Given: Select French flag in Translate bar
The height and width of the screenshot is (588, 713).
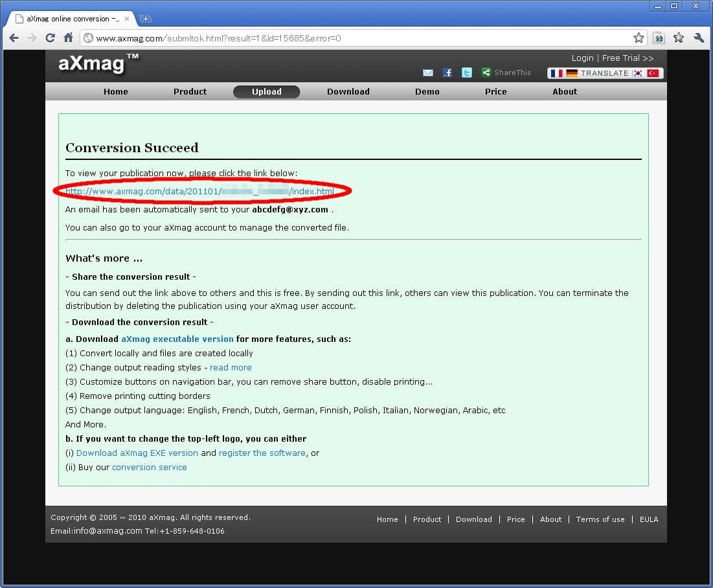Looking at the screenshot, I should pyautogui.click(x=556, y=73).
